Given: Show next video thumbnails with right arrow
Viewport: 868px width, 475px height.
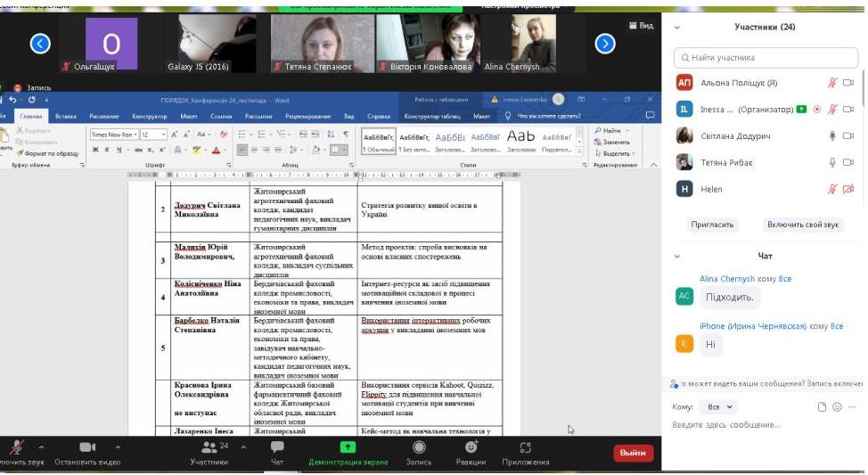Looking at the screenshot, I should coord(604,43).
